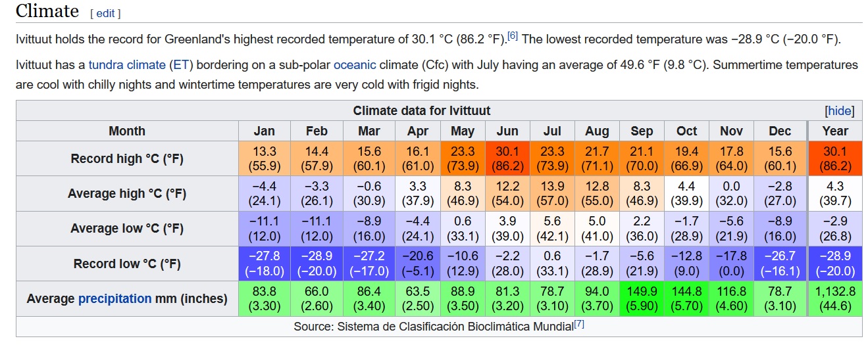The image size is (868, 347).
Task: Click the Month column header
Action: click(127, 131)
